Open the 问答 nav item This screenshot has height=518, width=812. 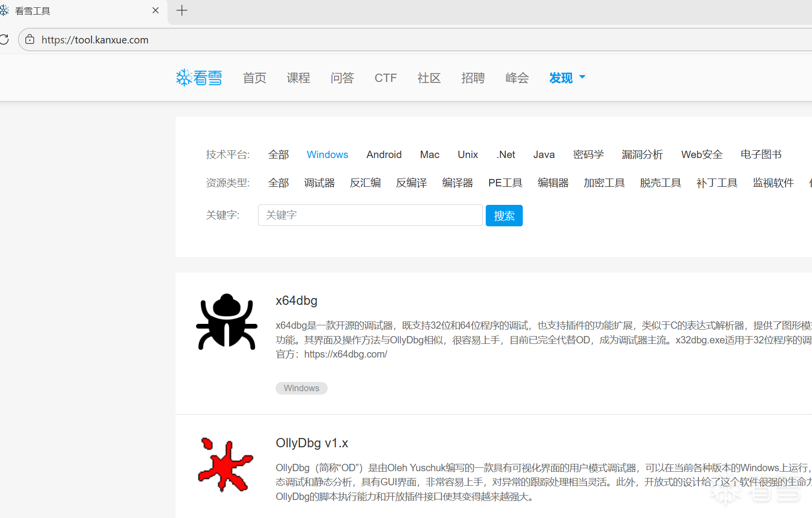[x=342, y=78]
